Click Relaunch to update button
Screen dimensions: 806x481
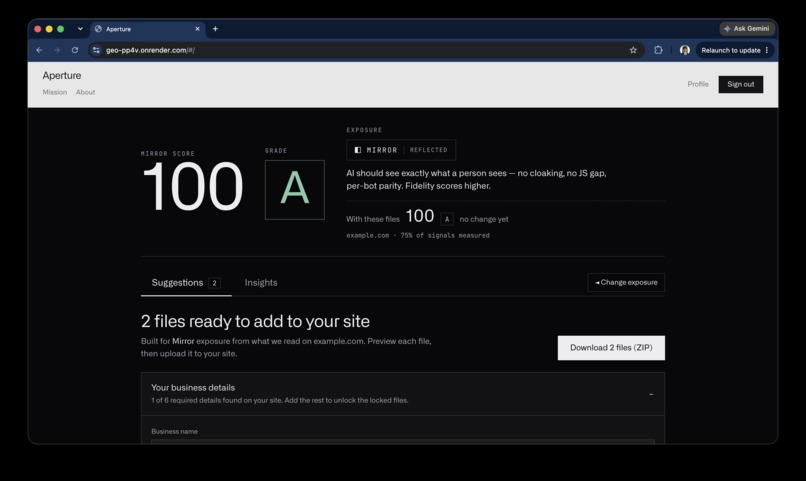[730, 50]
